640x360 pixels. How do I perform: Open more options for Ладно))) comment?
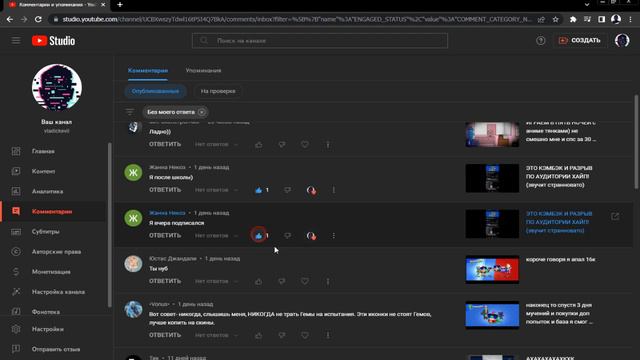click(328, 144)
